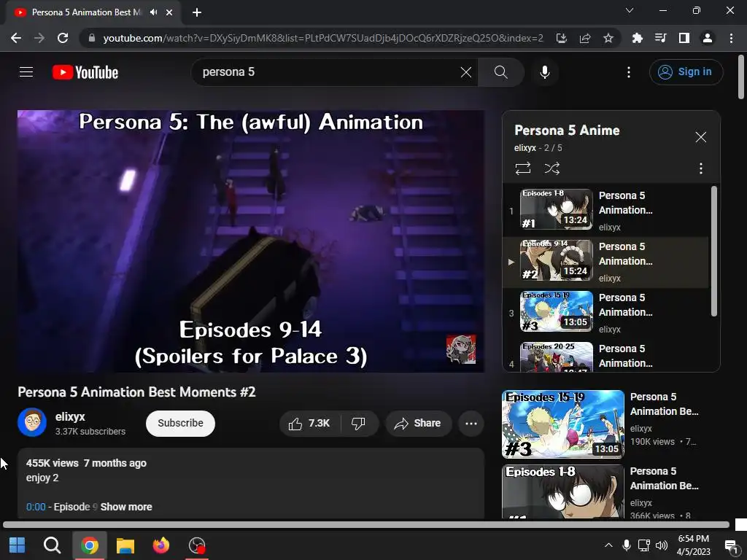Close the Persona 5 Anime playlist panel

click(701, 137)
